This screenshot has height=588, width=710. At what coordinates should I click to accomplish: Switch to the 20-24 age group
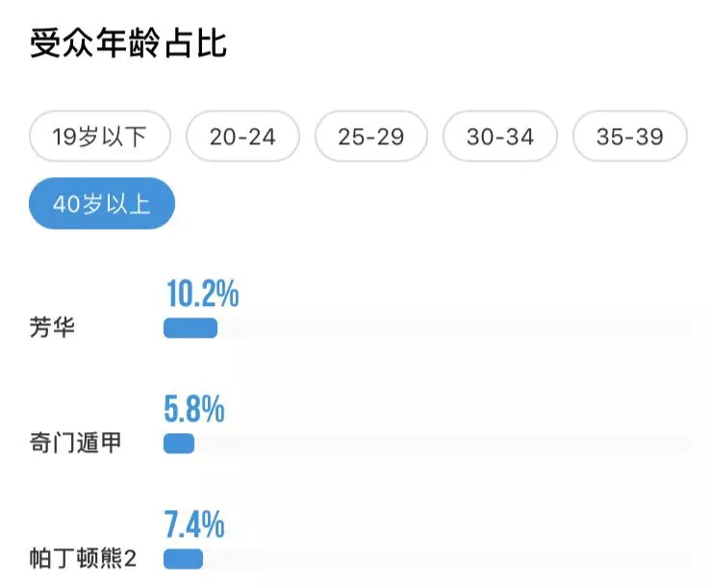(242, 137)
